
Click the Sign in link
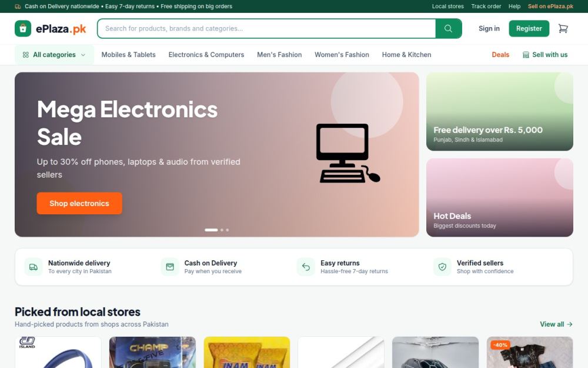[x=489, y=28]
